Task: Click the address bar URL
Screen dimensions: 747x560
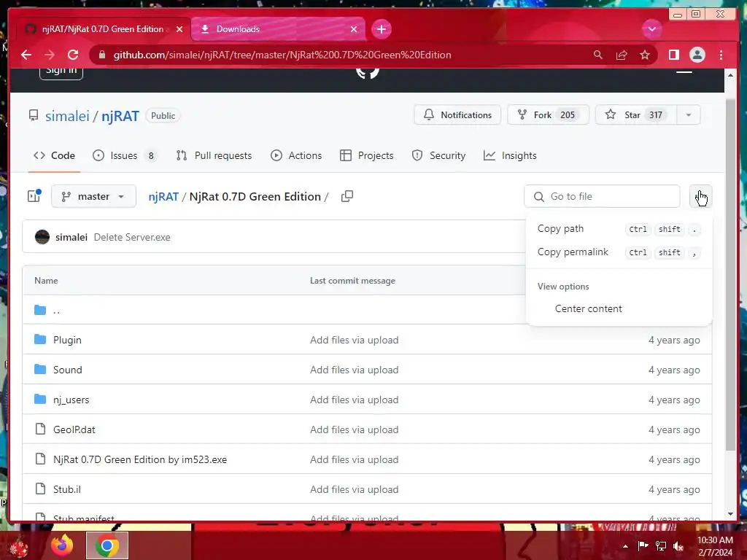Action: pos(282,55)
